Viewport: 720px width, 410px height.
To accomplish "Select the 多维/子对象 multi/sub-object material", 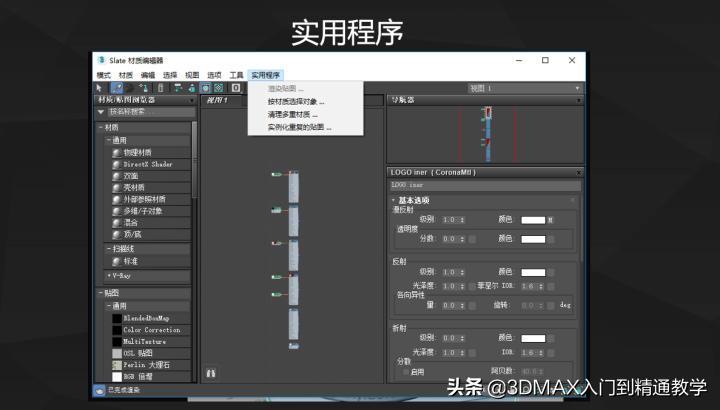I will tap(151, 211).
